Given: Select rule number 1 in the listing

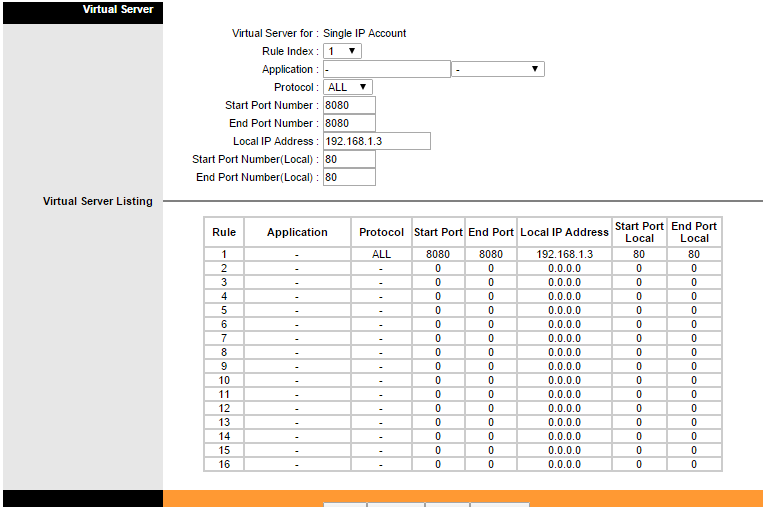Looking at the screenshot, I should tap(224, 254).
